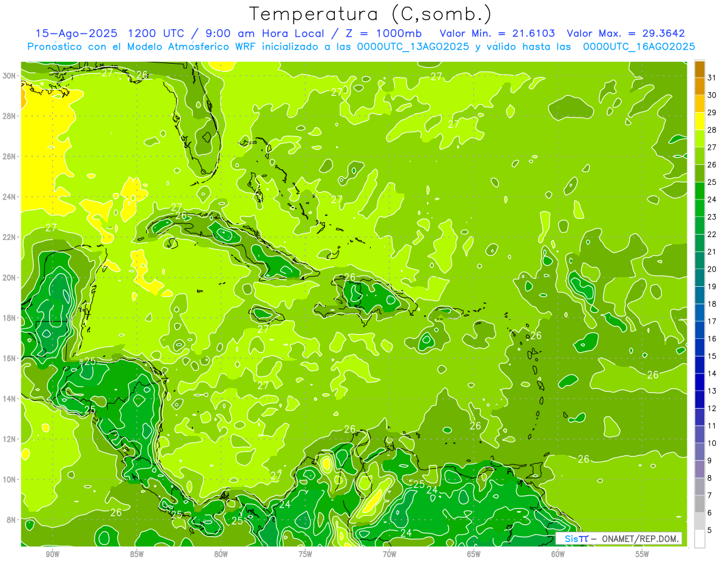Click the "ONAMET/REP.DOM." credit label
Screen dimensions: 728x562
(x=641, y=538)
